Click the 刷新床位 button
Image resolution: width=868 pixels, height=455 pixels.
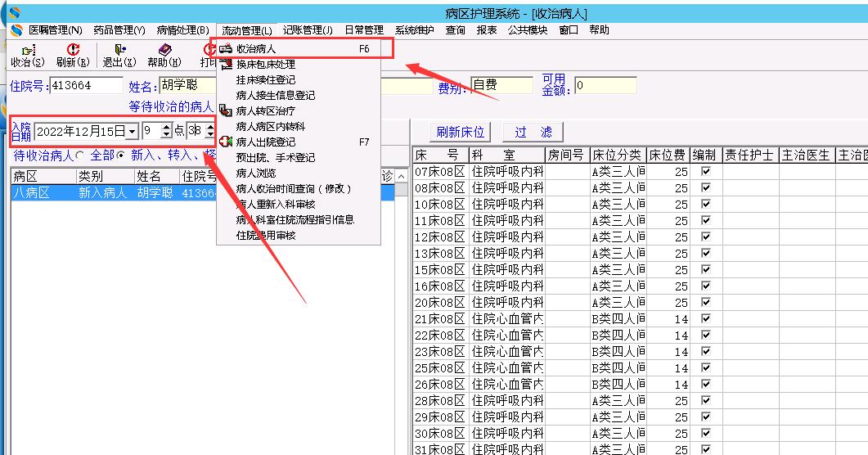pyautogui.click(x=460, y=132)
